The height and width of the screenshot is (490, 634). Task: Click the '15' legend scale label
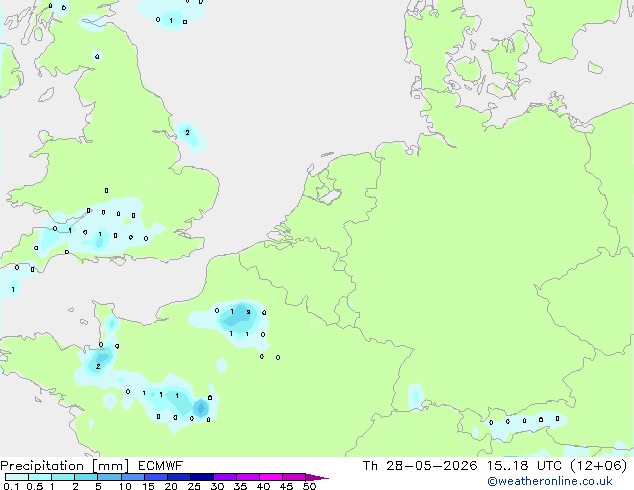click(148, 486)
